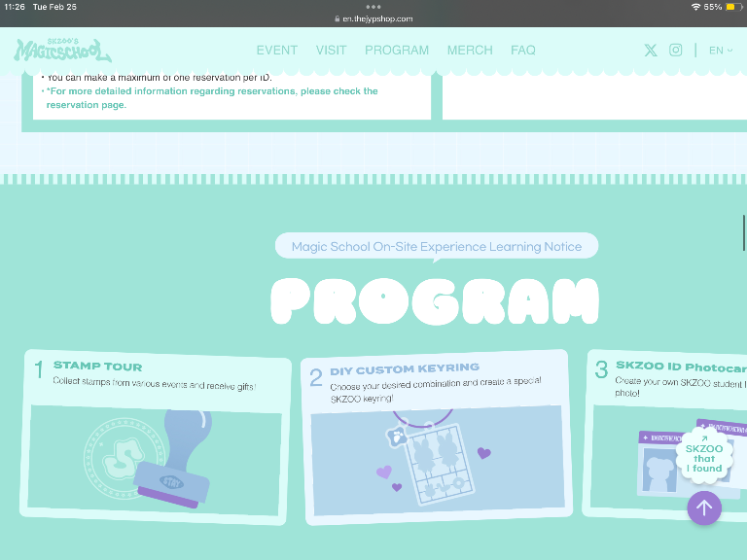The height and width of the screenshot is (560, 747).
Task: Tap the 11:26 clock in the status bar
Action: click(15, 7)
